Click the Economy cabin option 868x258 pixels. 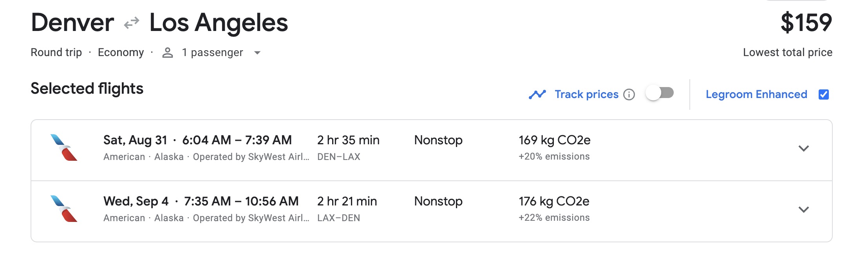[121, 52]
